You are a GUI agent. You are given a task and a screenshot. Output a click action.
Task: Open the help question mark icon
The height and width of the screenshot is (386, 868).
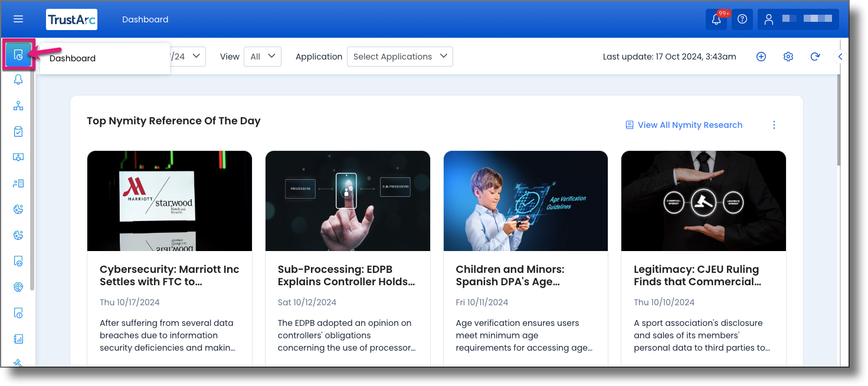click(742, 19)
